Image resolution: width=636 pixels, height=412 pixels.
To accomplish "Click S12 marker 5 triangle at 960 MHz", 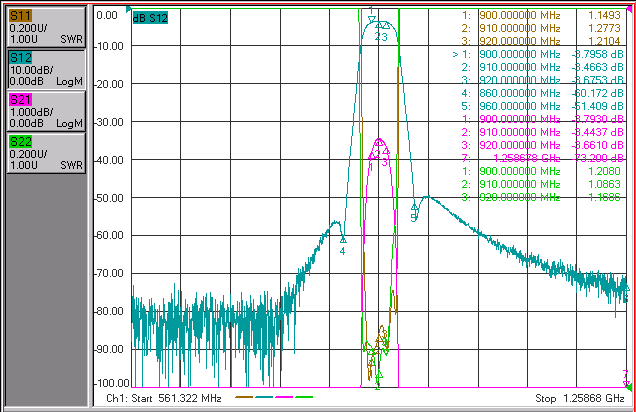I will [x=414, y=208].
